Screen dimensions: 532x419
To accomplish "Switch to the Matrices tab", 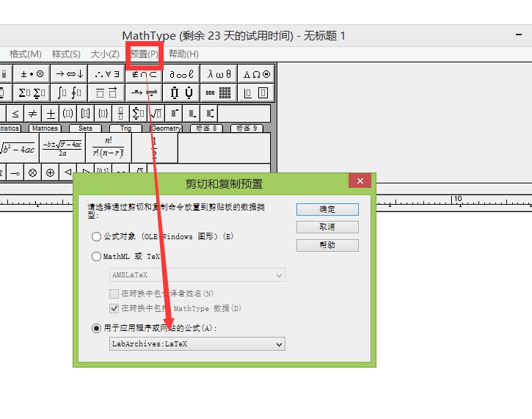I will point(45,128).
